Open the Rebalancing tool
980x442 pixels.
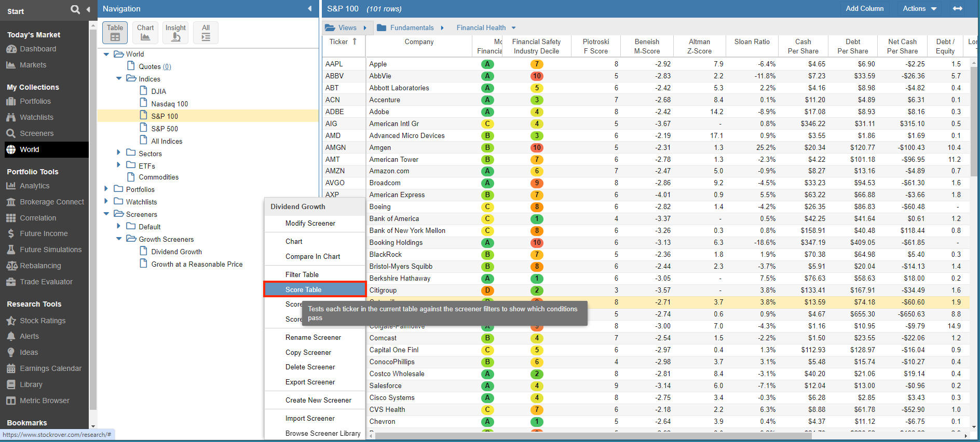coord(40,266)
